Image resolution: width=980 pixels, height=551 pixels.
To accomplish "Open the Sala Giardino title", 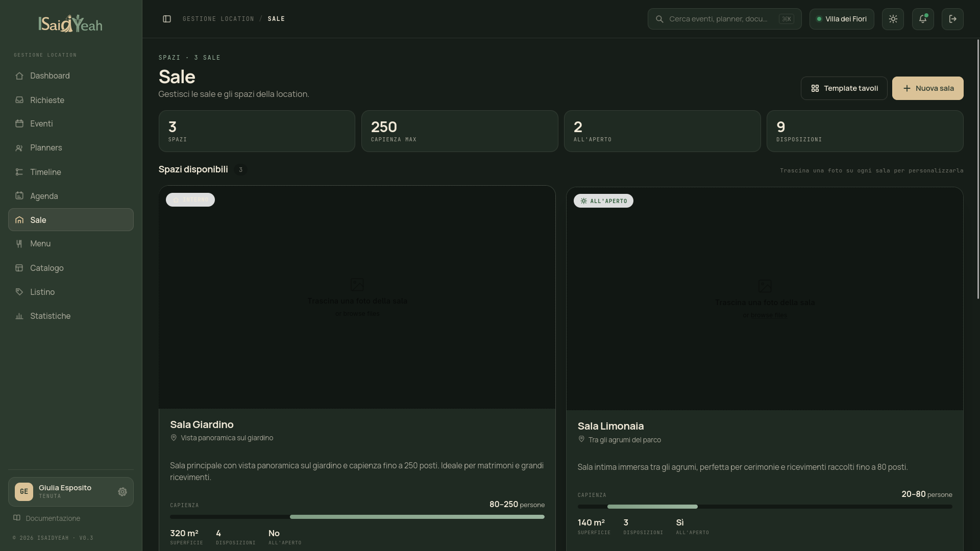I will [x=202, y=424].
